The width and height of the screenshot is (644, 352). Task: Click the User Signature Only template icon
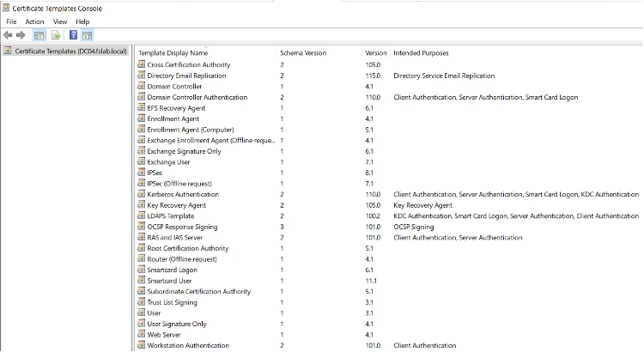point(142,324)
